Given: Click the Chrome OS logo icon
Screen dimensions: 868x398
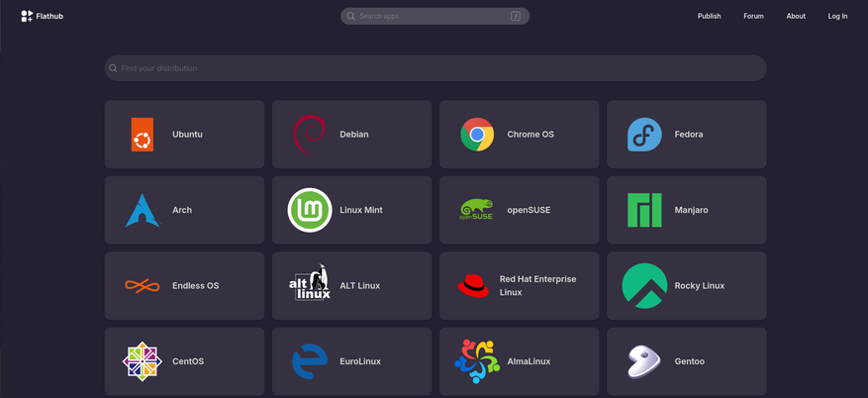Looking at the screenshot, I should [x=477, y=135].
